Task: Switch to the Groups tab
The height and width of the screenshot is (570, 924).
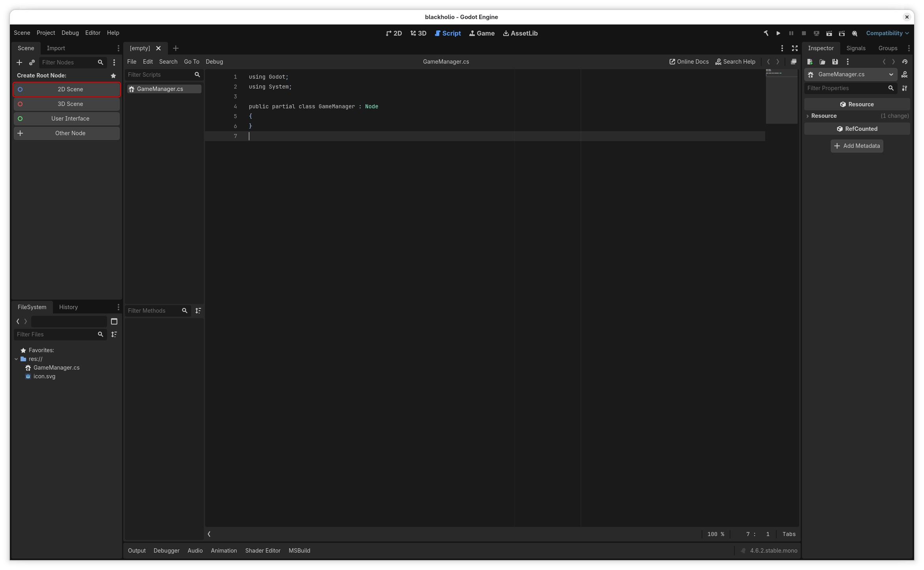Action: [888, 48]
